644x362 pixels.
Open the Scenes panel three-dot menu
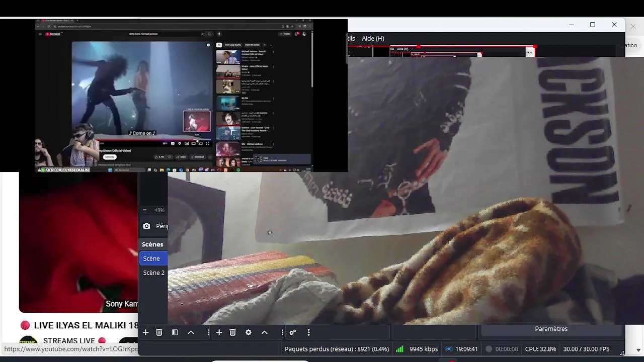pyautogui.click(x=208, y=332)
